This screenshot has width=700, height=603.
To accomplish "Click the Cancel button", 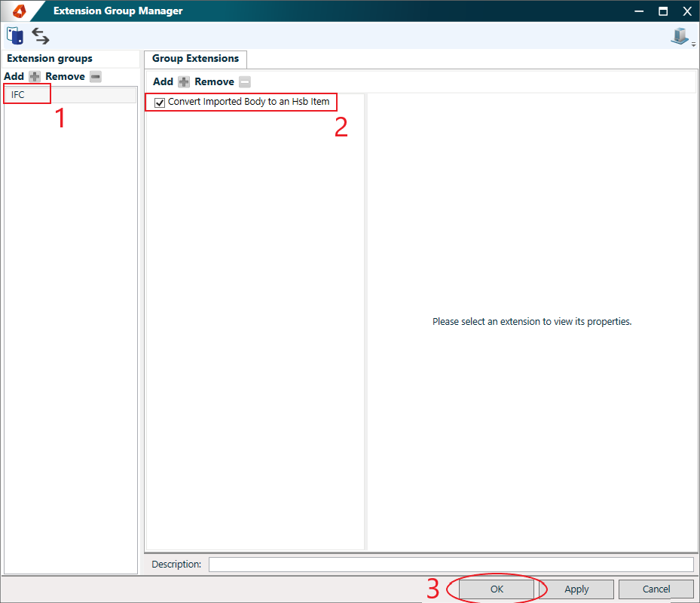I will pyautogui.click(x=656, y=589).
